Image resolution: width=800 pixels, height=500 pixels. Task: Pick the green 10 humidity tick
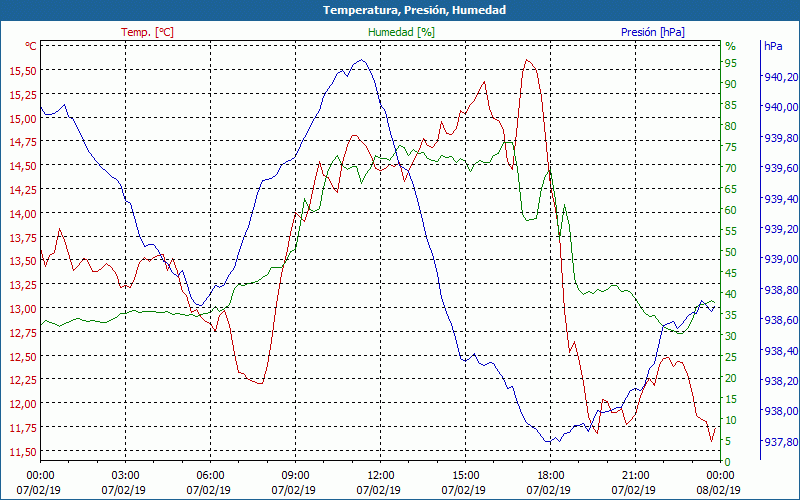coord(731,420)
